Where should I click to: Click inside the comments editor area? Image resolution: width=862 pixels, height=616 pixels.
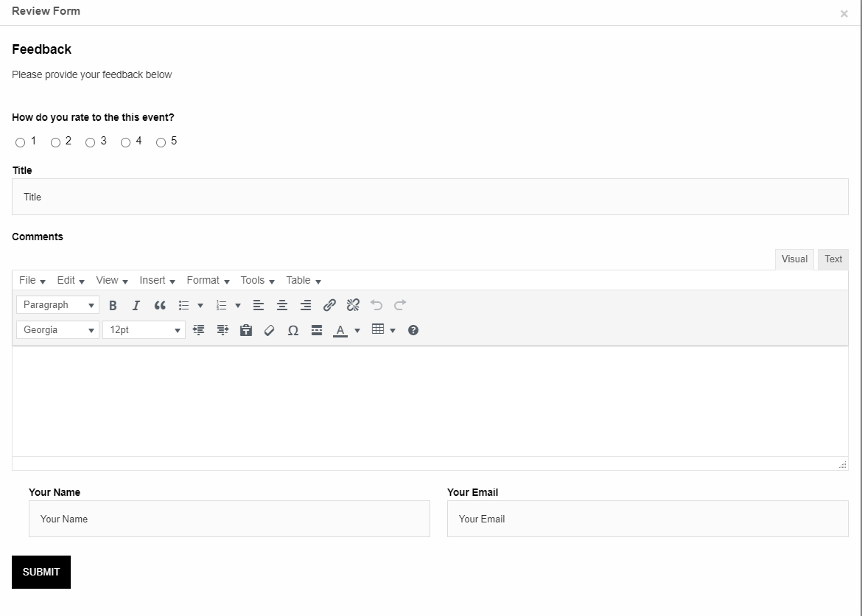pos(430,402)
